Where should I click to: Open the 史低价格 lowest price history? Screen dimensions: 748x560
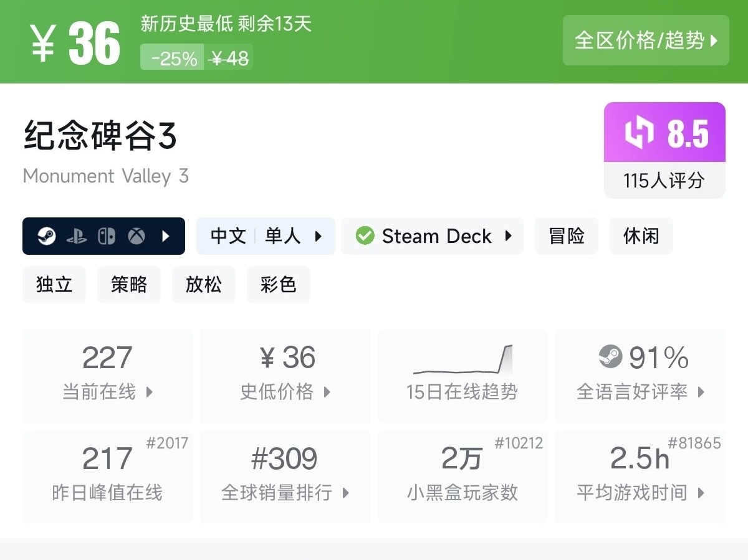pyautogui.click(x=285, y=376)
